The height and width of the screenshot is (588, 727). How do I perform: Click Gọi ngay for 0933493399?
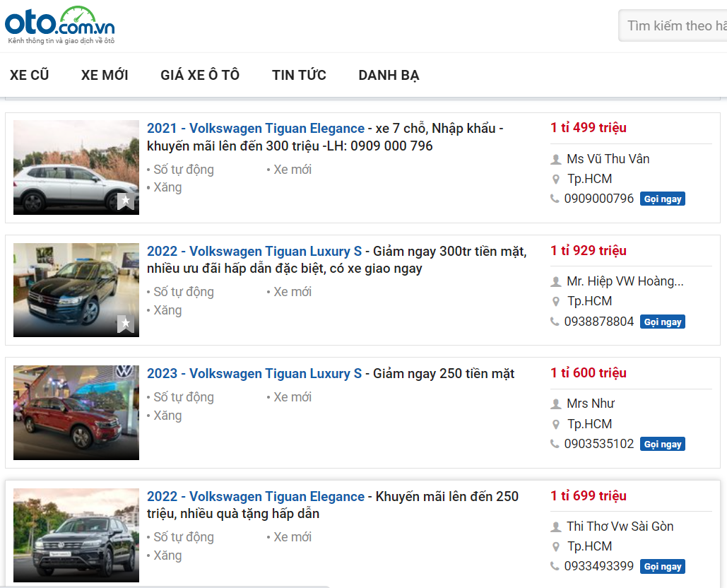[x=663, y=567]
